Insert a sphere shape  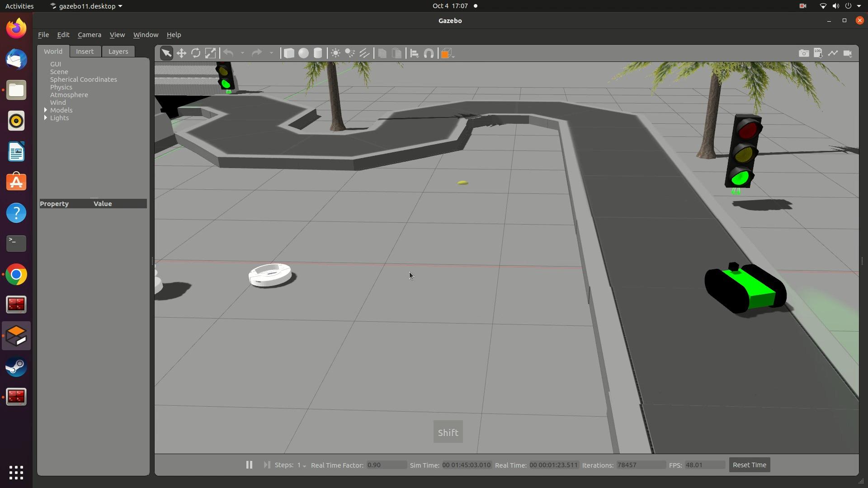click(303, 53)
